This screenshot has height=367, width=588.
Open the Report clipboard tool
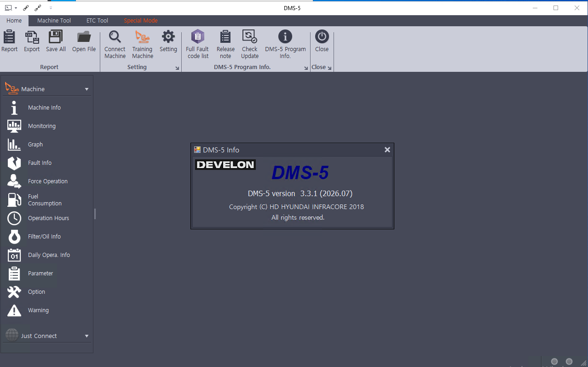tap(9, 41)
